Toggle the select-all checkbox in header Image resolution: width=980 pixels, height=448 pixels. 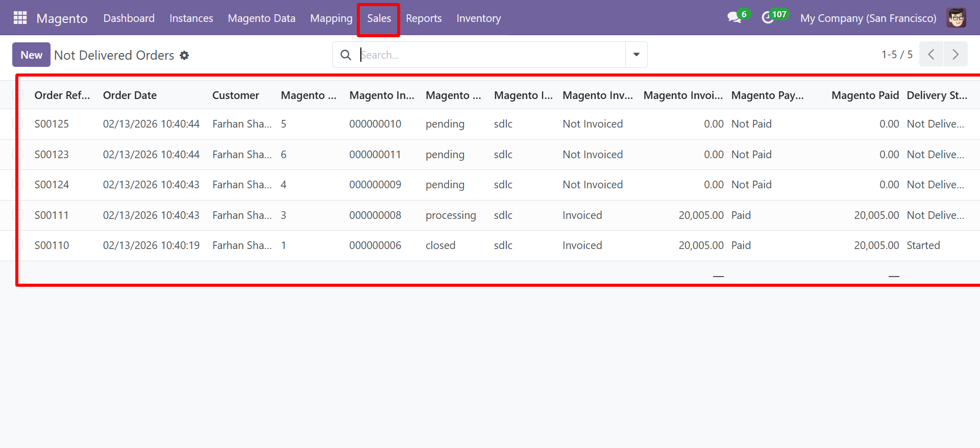coord(18,95)
